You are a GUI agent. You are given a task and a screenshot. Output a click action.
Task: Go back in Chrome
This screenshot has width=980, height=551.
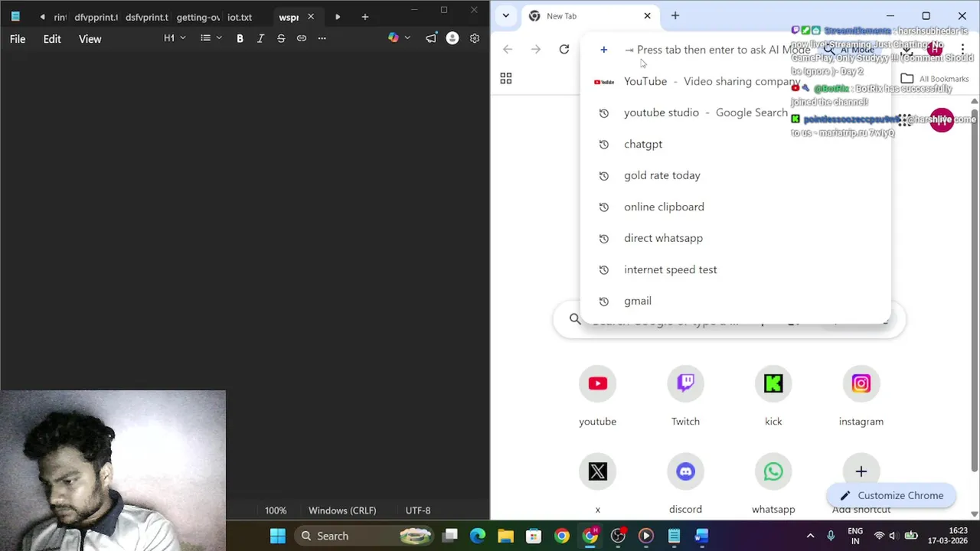[x=508, y=50]
